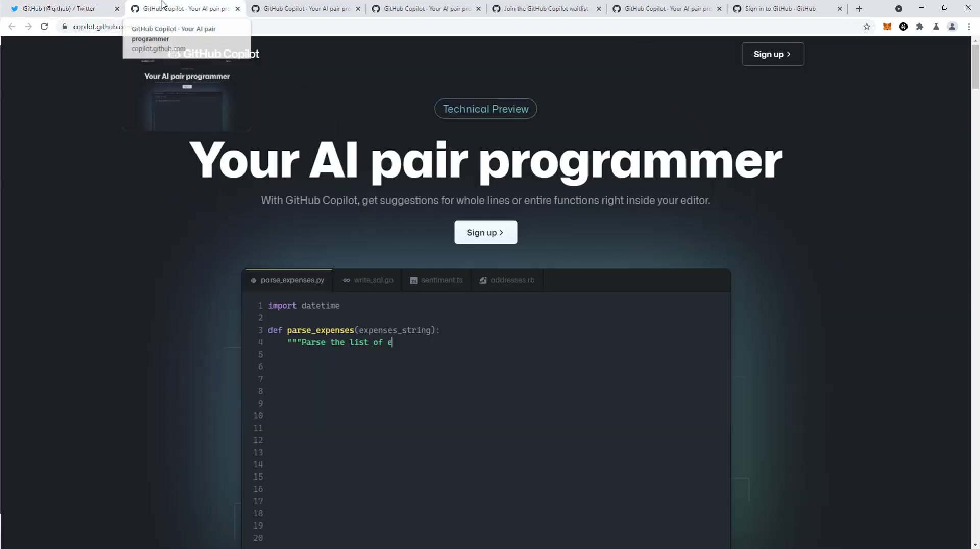Screen dimensions: 980x549
Task: Close the Sign in to GitHub tab
Action: 840,9
